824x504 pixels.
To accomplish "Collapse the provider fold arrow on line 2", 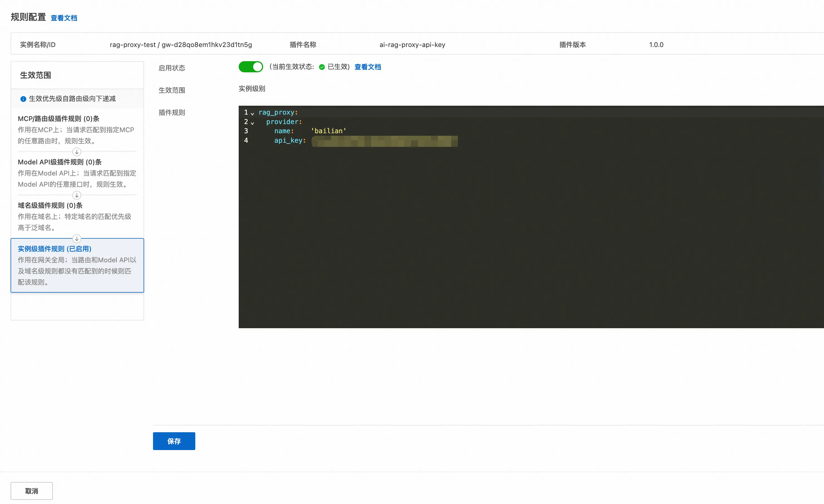I will click(x=253, y=123).
